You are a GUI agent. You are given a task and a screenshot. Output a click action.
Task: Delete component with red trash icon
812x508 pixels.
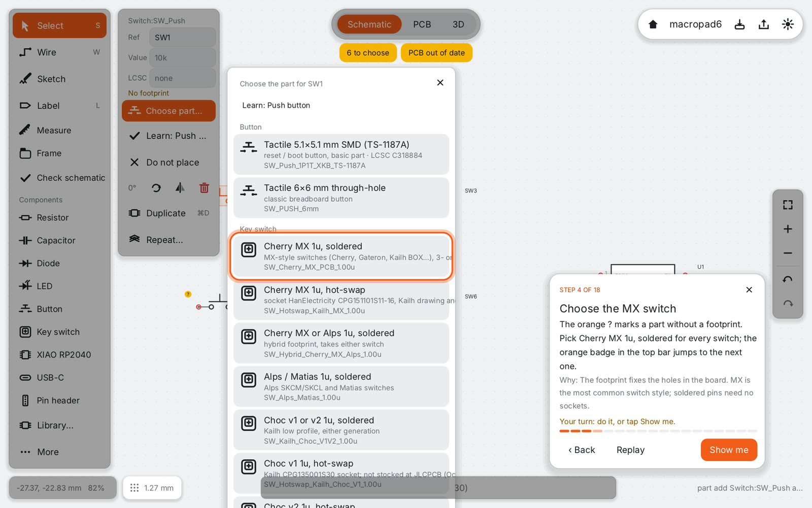point(204,188)
